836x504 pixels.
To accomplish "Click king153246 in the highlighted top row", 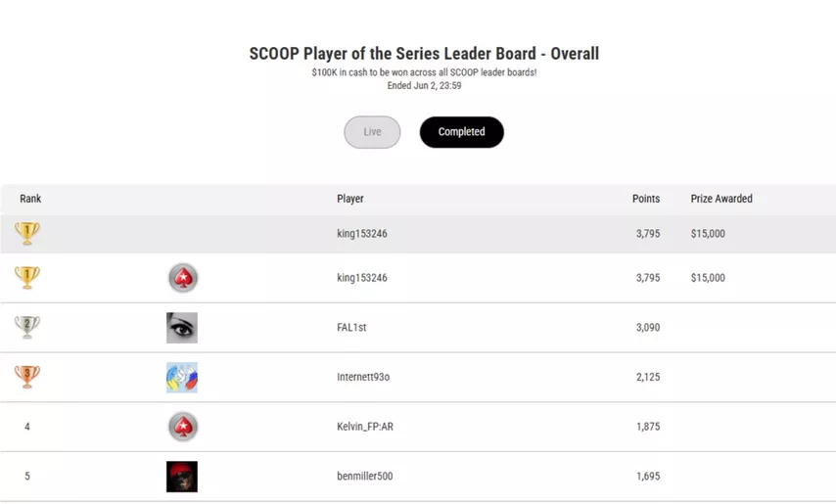I will tap(362, 233).
